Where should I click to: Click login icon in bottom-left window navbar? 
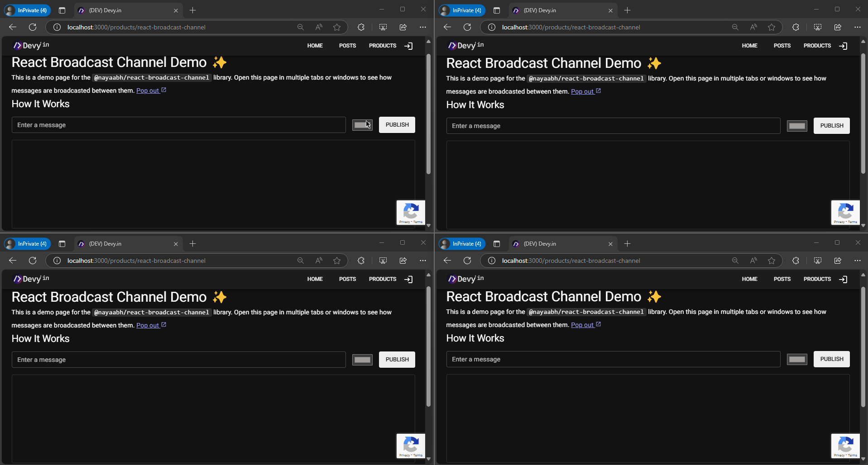coord(408,279)
